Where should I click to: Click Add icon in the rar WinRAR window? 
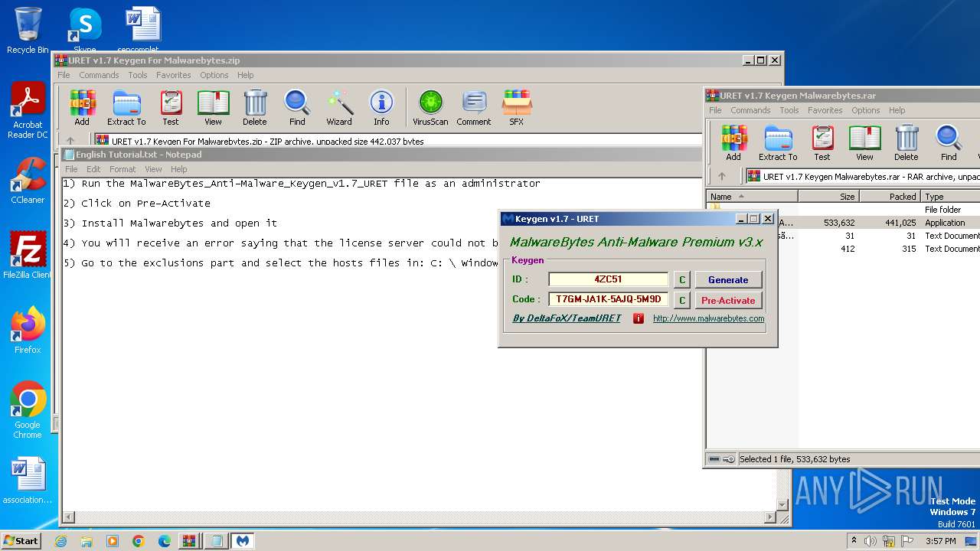733,143
